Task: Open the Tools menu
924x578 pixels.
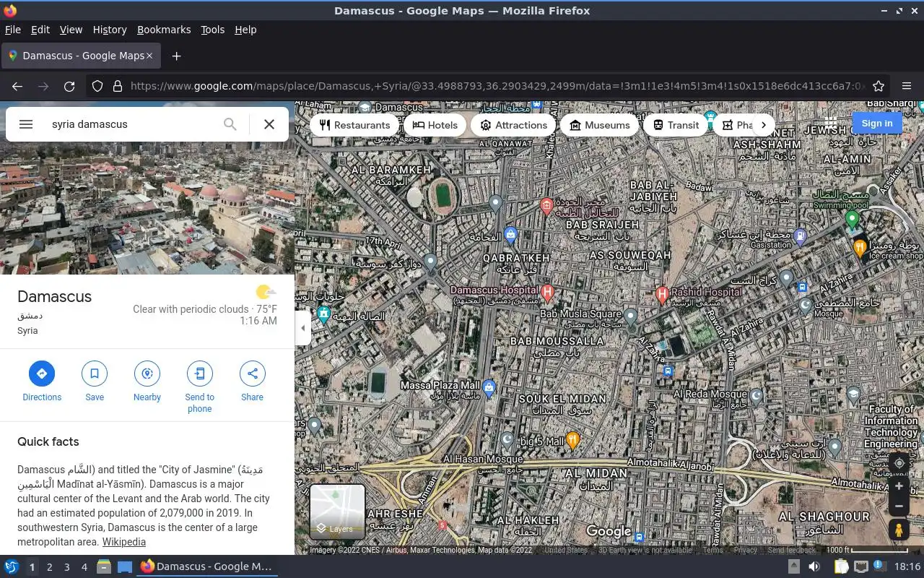Action: coord(213,30)
